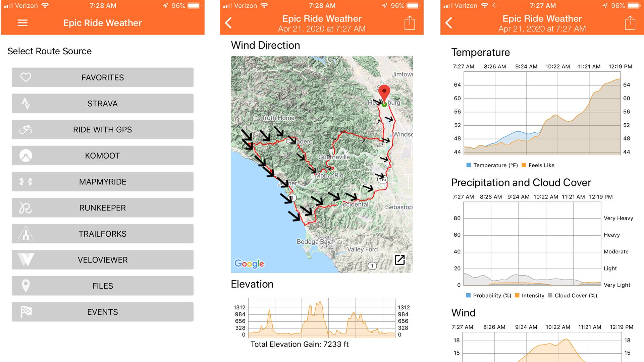
Task: Go back from the Wind Direction screen
Action: click(x=228, y=23)
